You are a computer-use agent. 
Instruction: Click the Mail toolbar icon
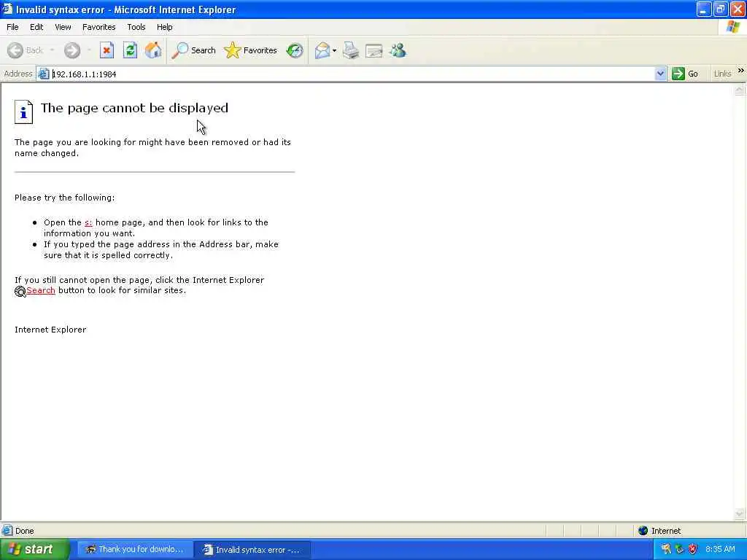[x=322, y=50]
